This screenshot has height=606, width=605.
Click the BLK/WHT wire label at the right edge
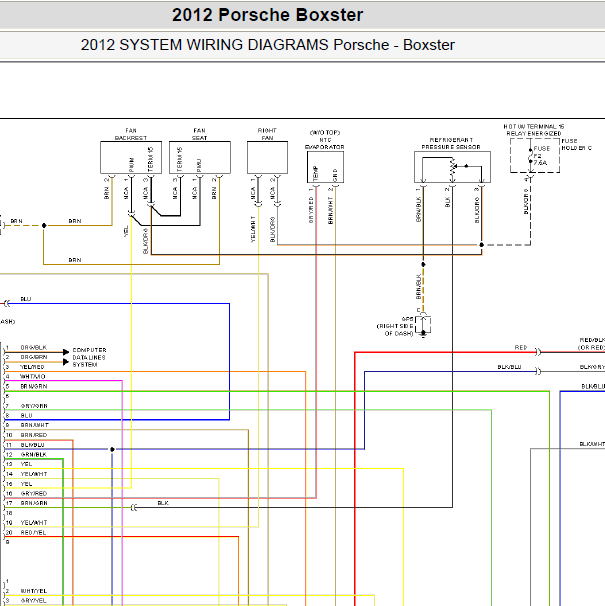(592, 444)
